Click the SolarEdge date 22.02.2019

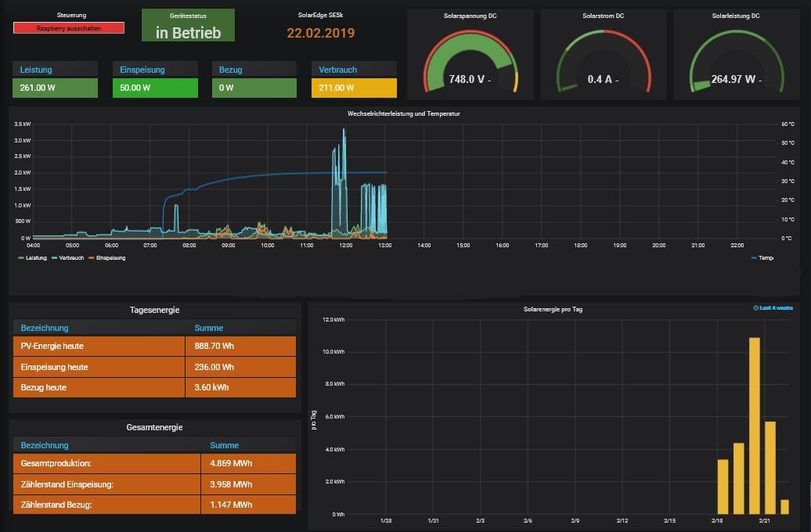321,33
